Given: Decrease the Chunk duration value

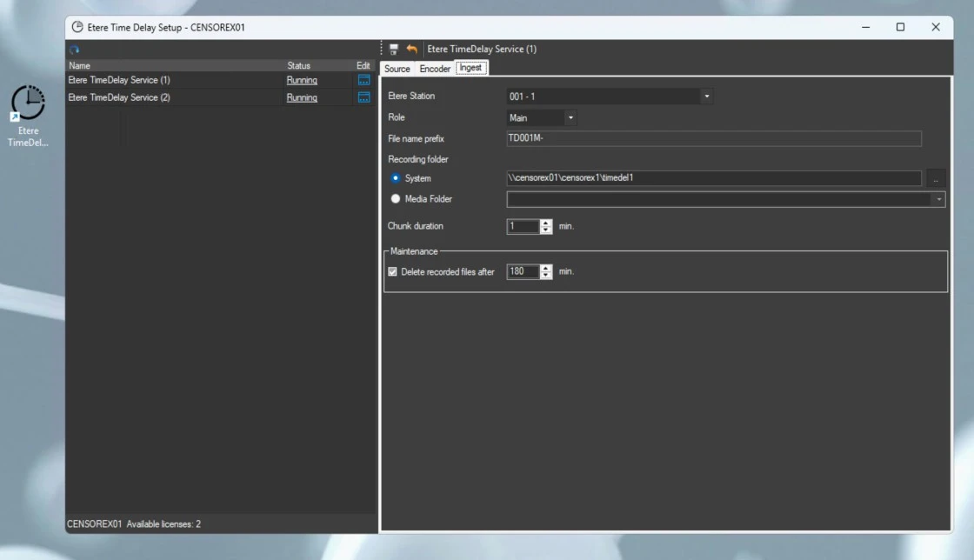Looking at the screenshot, I should click(x=546, y=230).
